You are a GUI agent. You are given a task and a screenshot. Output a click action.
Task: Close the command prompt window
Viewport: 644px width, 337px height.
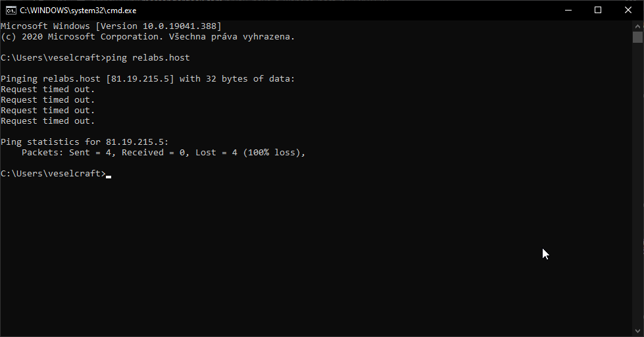tap(628, 11)
